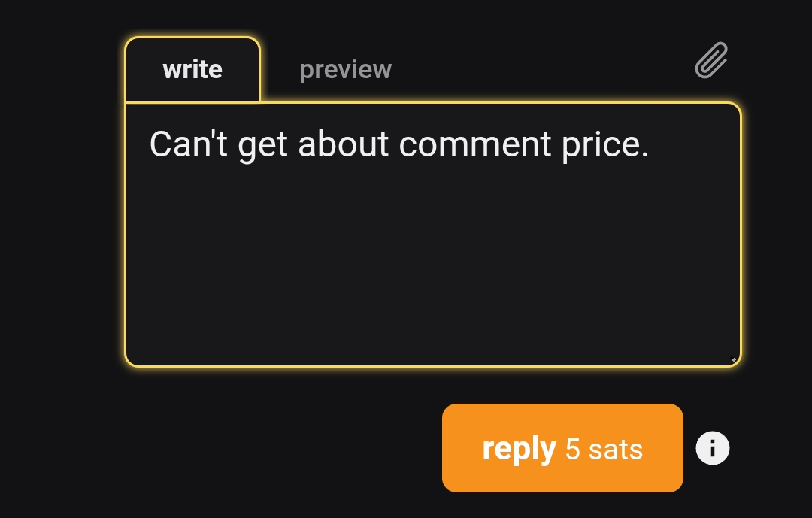Click the word "get" in the message

coord(262,144)
